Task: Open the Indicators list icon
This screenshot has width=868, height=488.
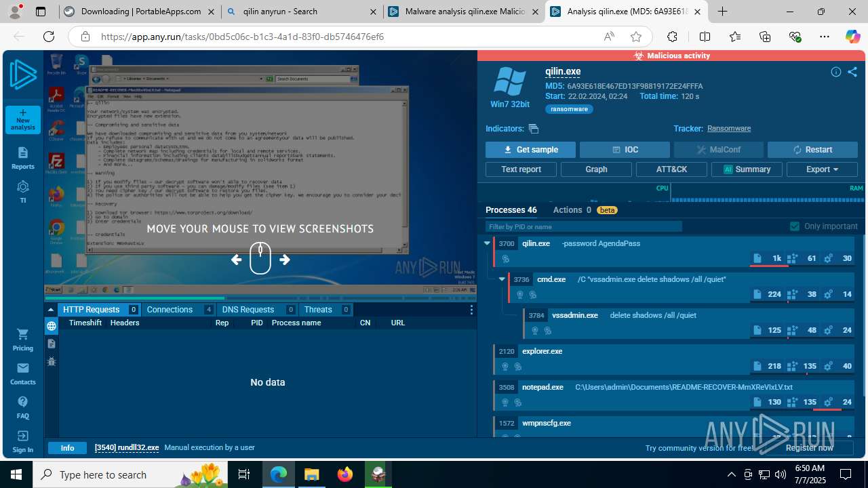Action: coord(534,129)
